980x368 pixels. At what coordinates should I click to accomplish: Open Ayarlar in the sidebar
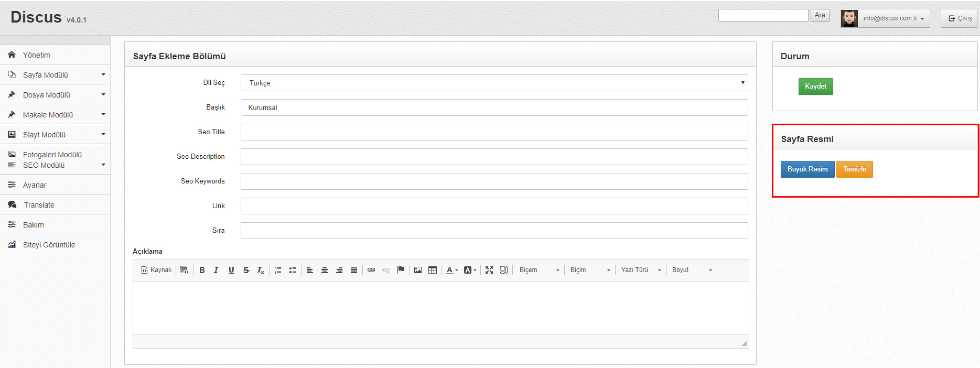click(x=55, y=185)
